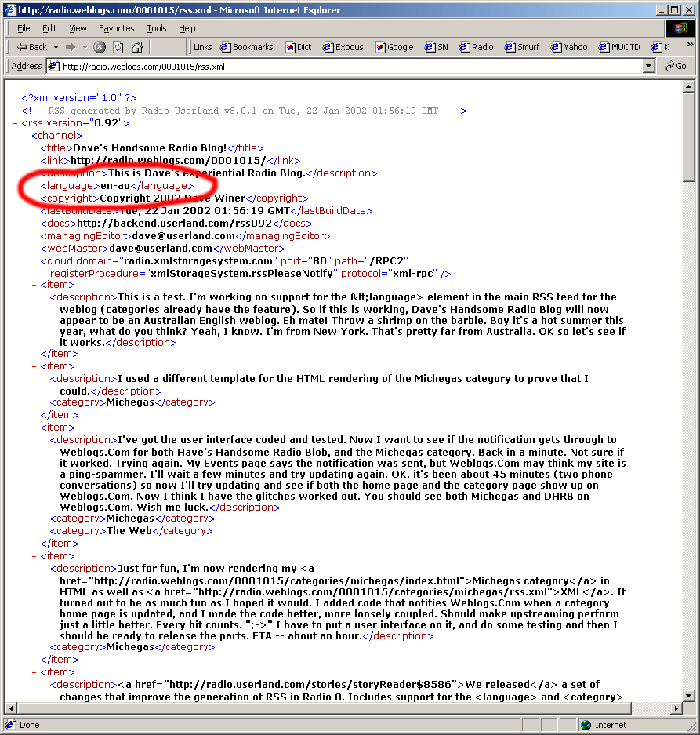Viewport: 700px width, 735px height.
Task: Collapse the rss version root node
Action: [x=16, y=123]
